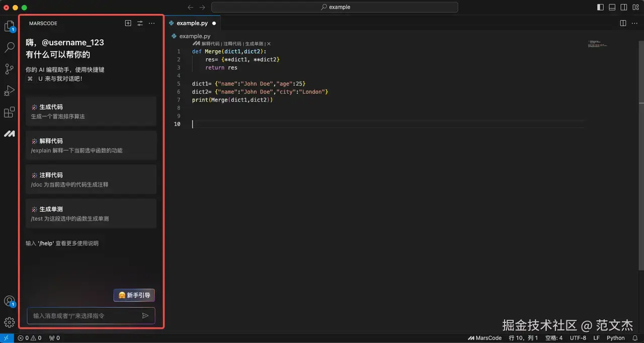Click the example command center search box
The height and width of the screenshot is (343, 644).
click(335, 7)
